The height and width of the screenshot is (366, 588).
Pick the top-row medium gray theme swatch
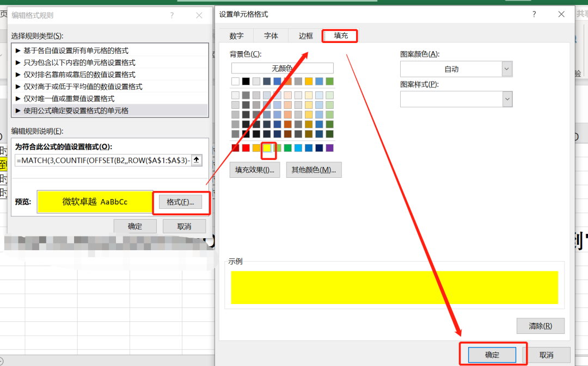coord(298,81)
